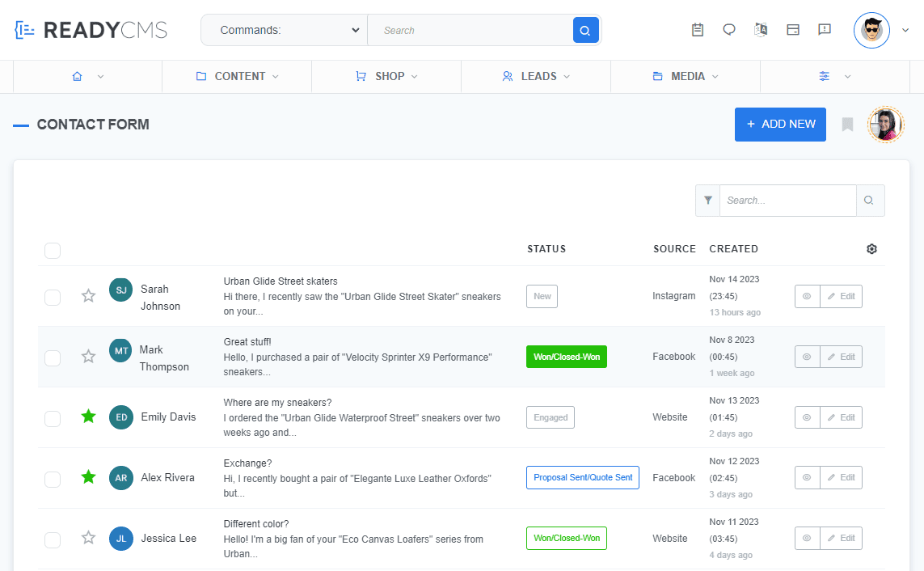Open the layout window icon
Viewport: 924px width, 571px height.
click(x=793, y=29)
